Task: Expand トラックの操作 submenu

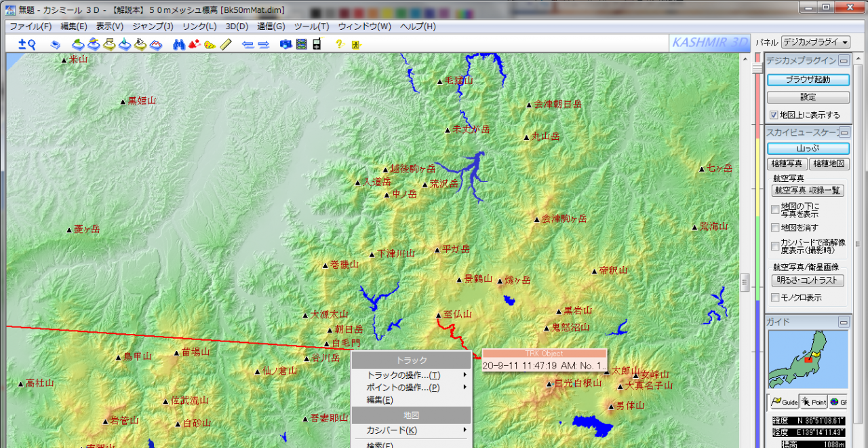Action: (x=411, y=375)
